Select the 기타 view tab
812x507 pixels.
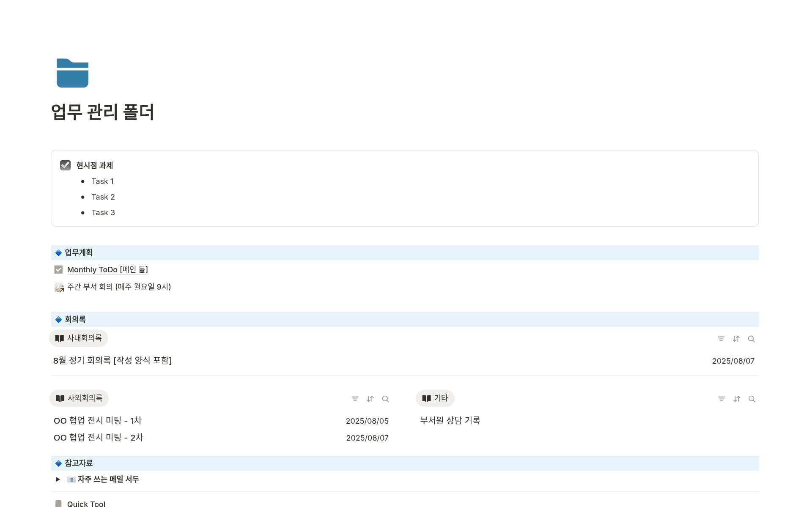click(x=435, y=398)
